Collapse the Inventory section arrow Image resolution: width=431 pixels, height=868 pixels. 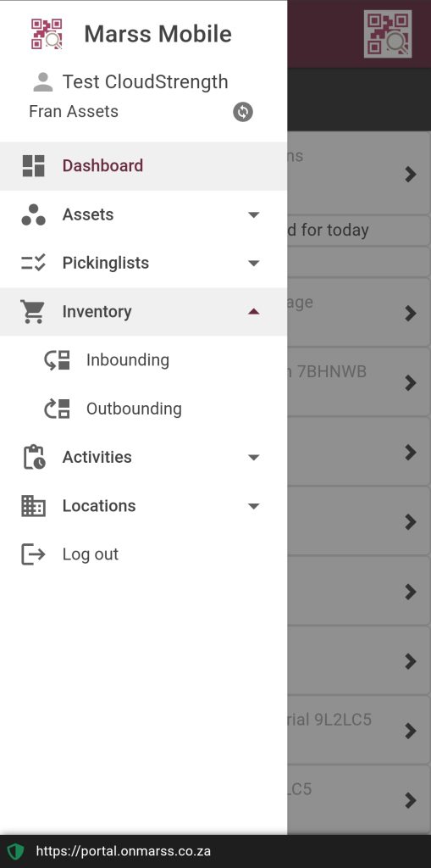point(253,312)
